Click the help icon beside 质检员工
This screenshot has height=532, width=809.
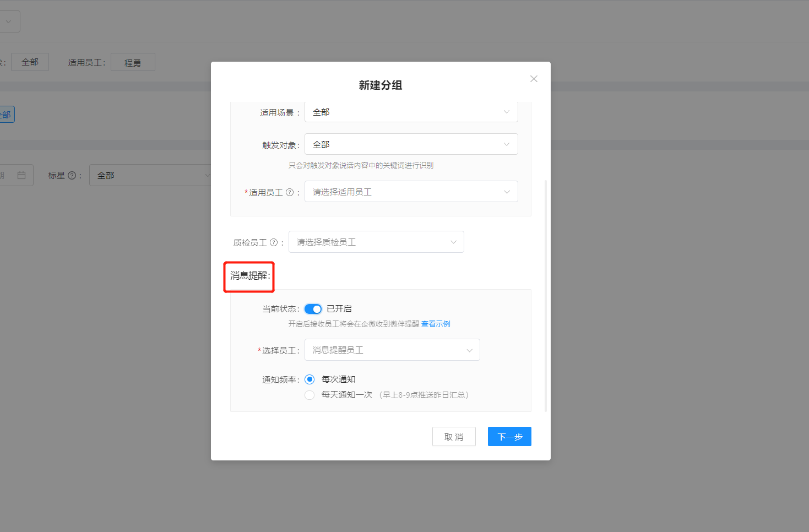coord(274,242)
